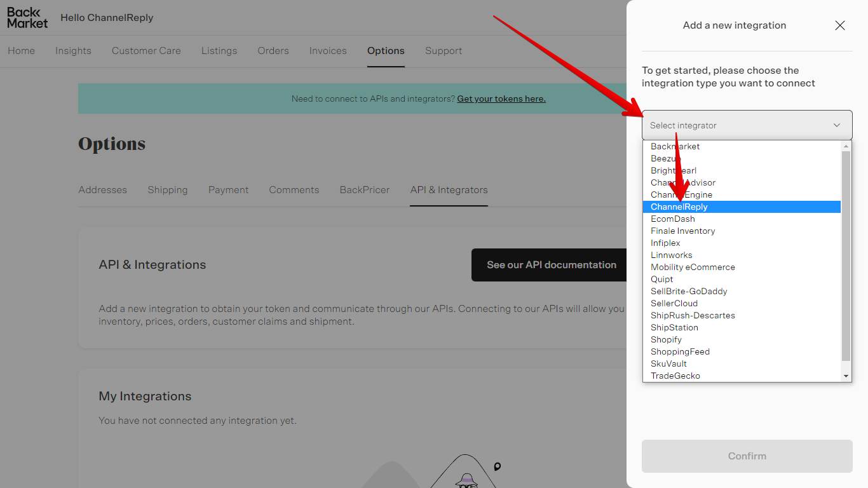
Task: Open the Listings menu
Action: tap(219, 51)
